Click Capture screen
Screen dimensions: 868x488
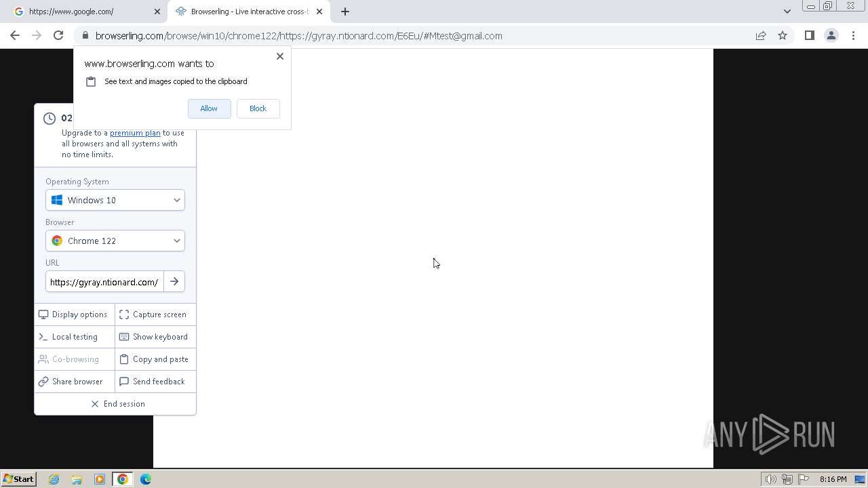point(155,314)
